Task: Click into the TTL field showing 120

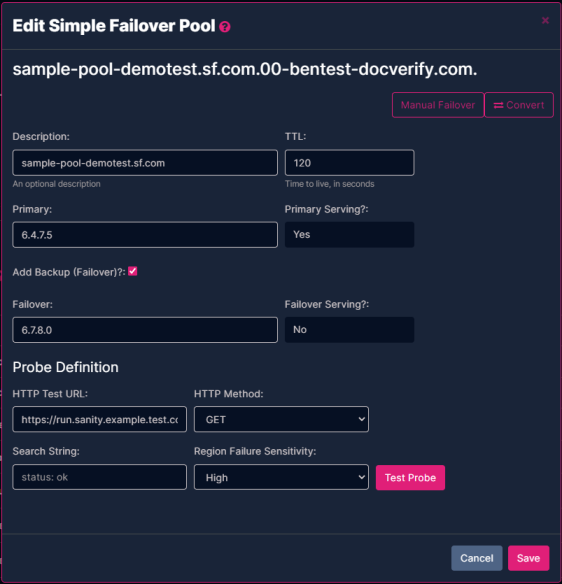Action: (x=349, y=163)
